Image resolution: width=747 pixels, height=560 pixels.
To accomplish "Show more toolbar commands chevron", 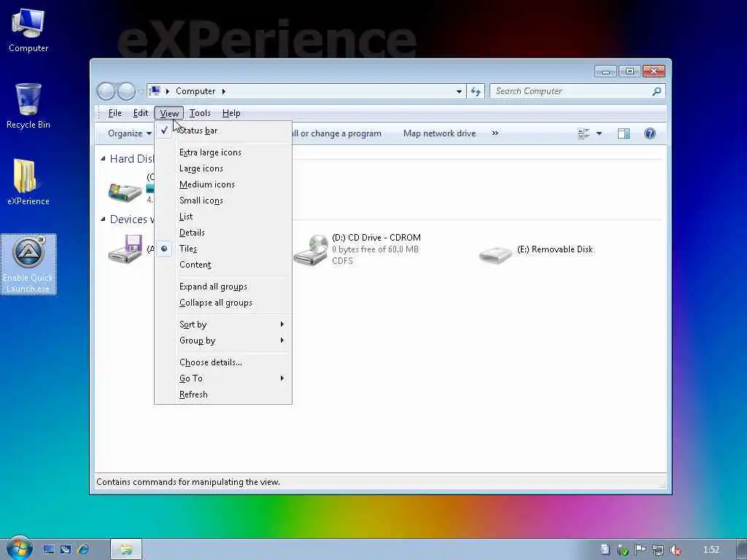I will pyautogui.click(x=495, y=133).
